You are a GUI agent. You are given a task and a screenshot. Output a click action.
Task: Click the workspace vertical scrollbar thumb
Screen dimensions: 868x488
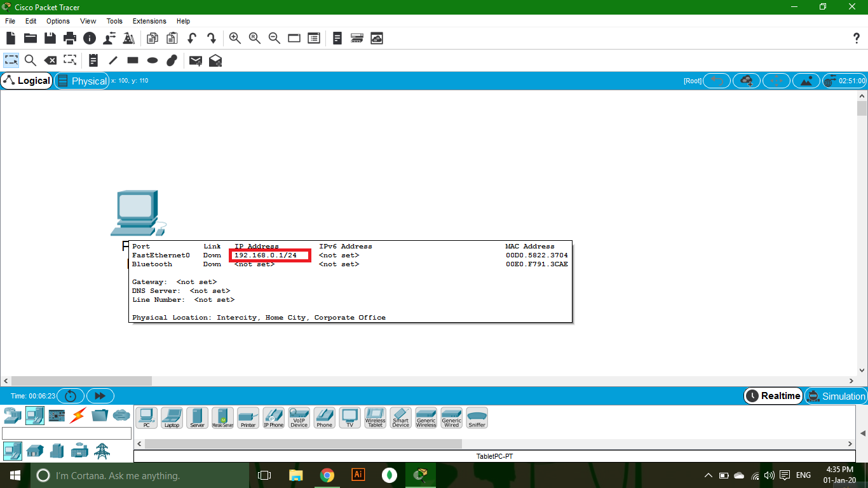point(862,109)
